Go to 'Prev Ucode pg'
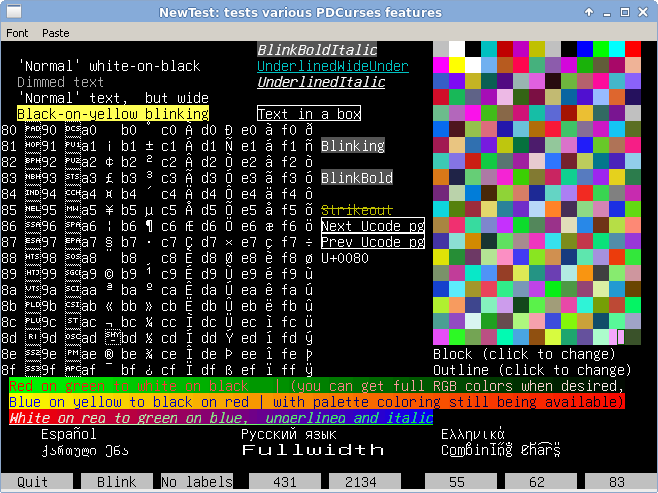The width and height of the screenshot is (658, 493). (x=373, y=242)
